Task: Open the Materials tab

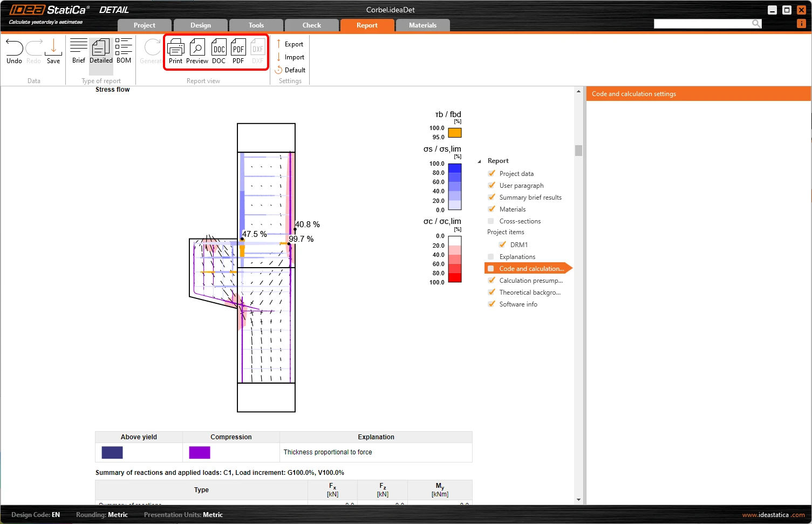Action: 423,25
